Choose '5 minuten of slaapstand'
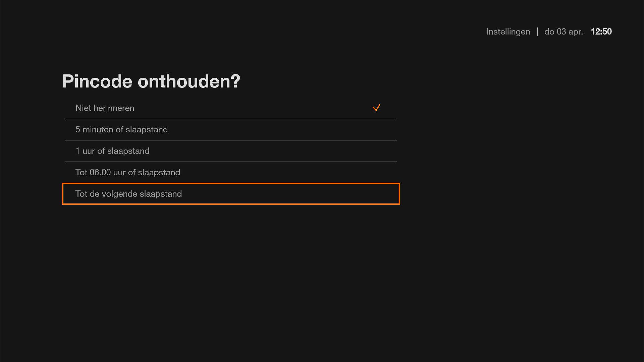The height and width of the screenshot is (362, 644). tap(121, 129)
